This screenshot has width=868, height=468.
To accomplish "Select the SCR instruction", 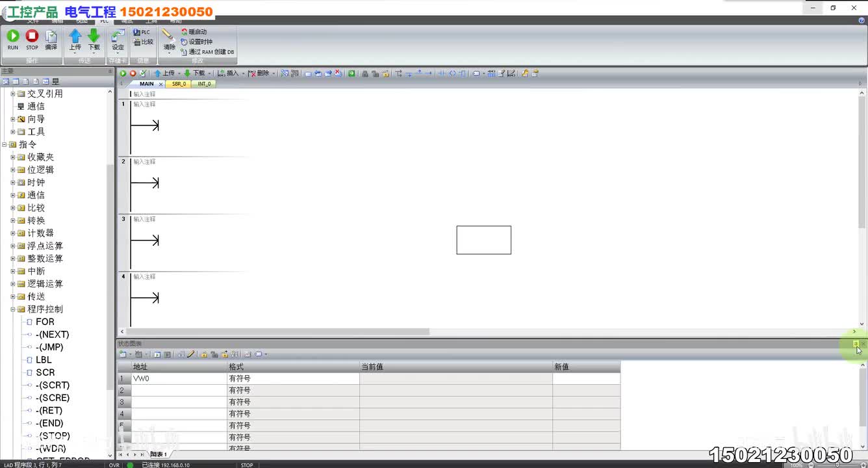I will coord(45,372).
